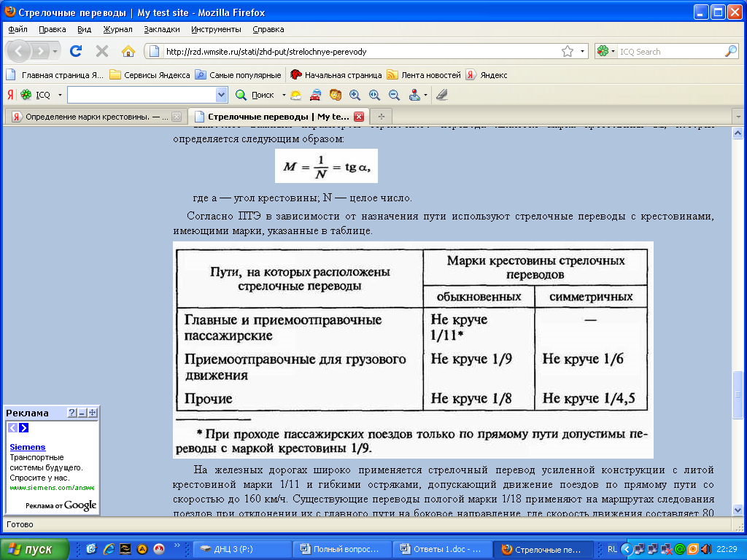
Task: Open Главная страница Я... bookmark
Action: [x=55, y=75]
